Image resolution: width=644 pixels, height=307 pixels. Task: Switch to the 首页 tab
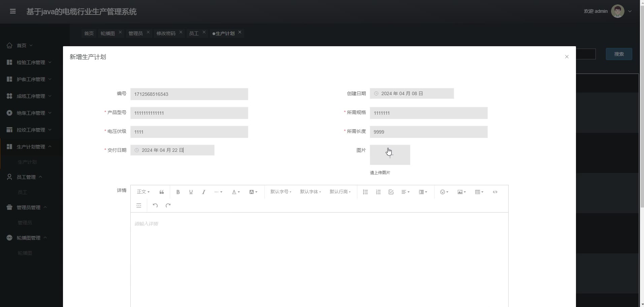[x=89, y=33]
